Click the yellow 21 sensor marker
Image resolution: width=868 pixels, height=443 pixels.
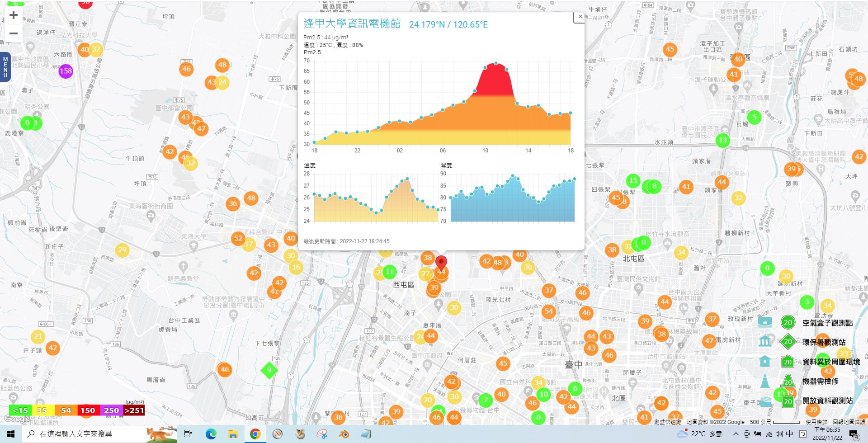pos(38,336)
